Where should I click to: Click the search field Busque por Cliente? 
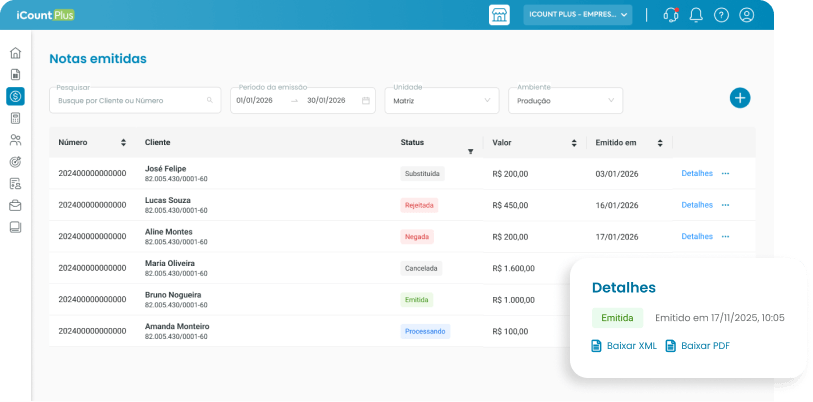[135, 101]
